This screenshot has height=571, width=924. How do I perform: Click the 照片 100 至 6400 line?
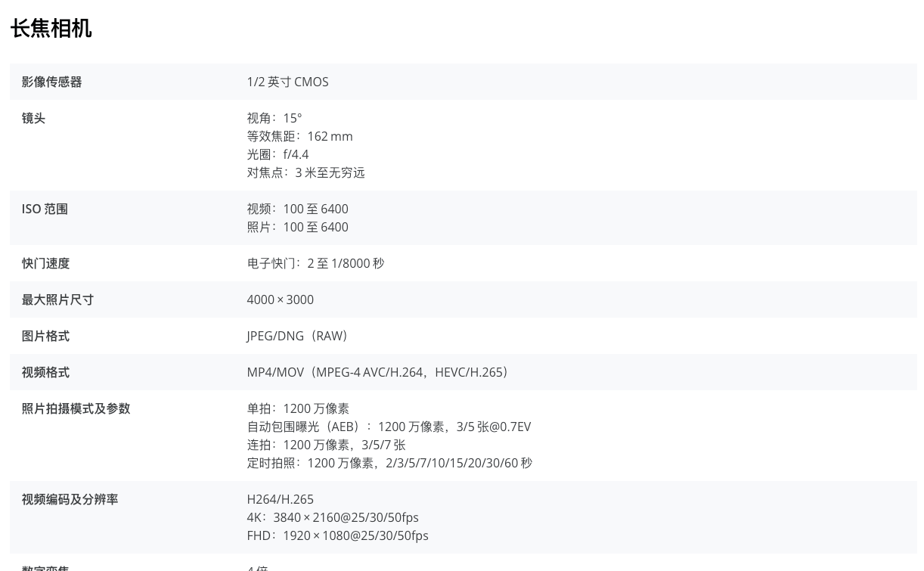click(x=297, y=227)
